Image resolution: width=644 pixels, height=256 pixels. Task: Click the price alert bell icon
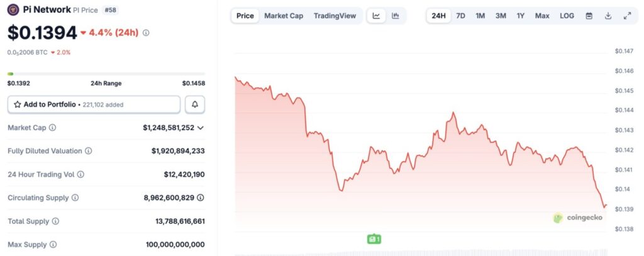coord(195,104)
